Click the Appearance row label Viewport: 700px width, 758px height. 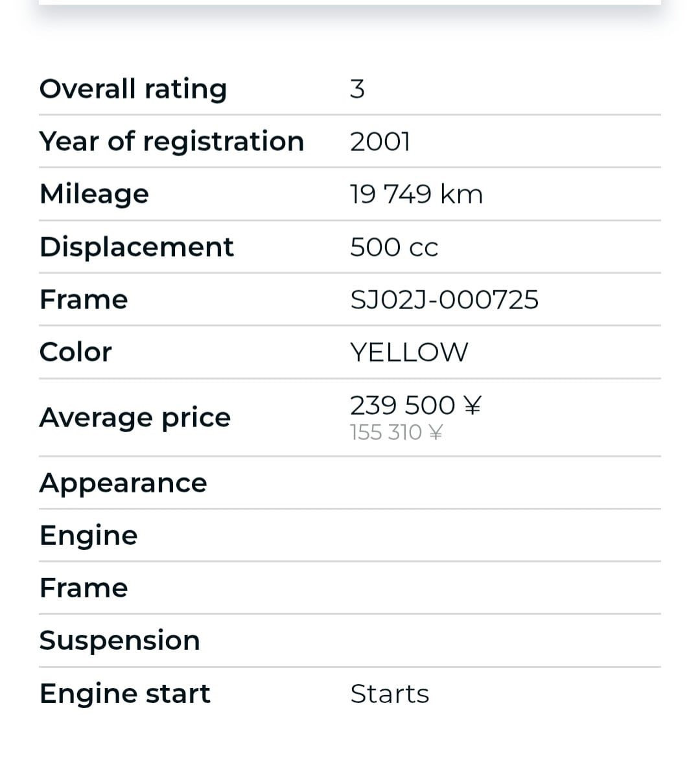[x=123, y=483]
